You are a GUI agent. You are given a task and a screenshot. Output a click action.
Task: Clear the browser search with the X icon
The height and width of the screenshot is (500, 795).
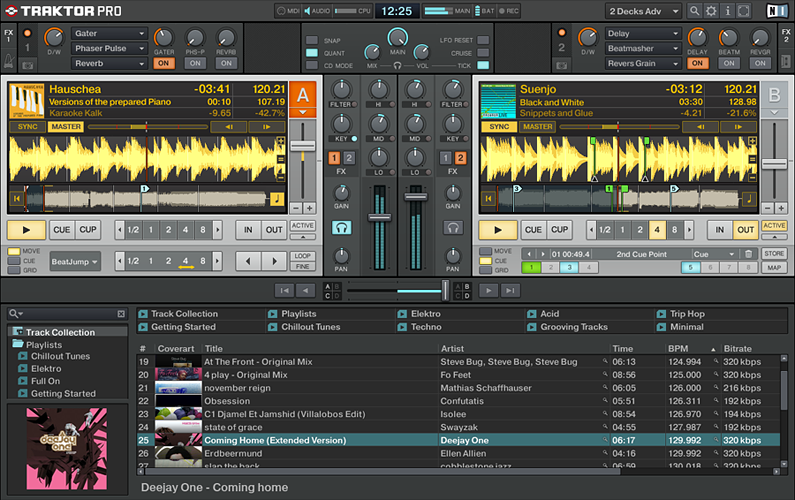pyautogui.click(x=121, y=314)
